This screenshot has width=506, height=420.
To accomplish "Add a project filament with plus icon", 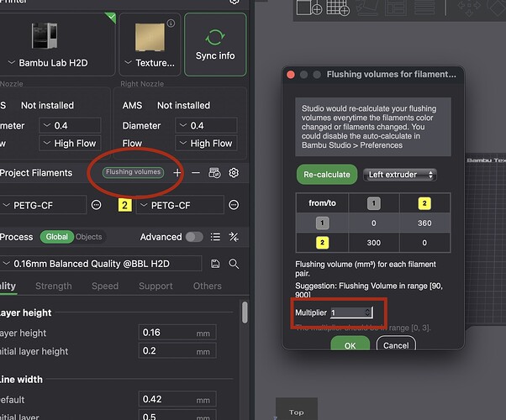I will pyautogui.click(x=177, y=173).
